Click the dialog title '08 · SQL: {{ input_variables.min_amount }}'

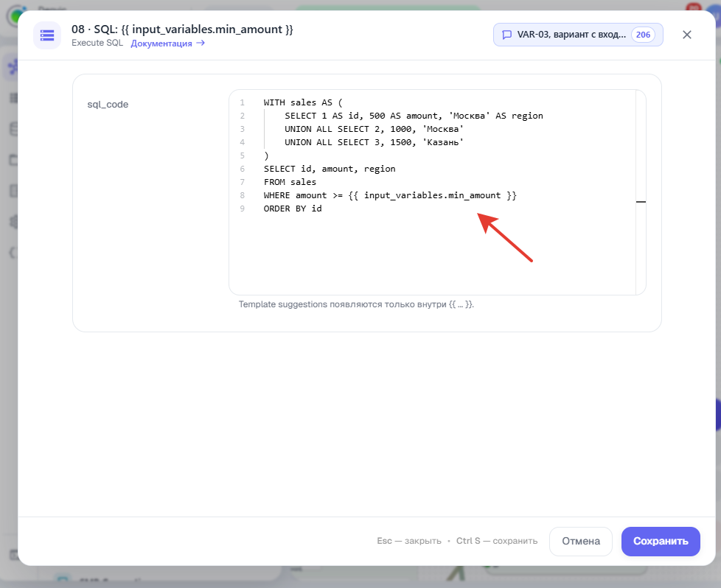(x=182, y=29)
